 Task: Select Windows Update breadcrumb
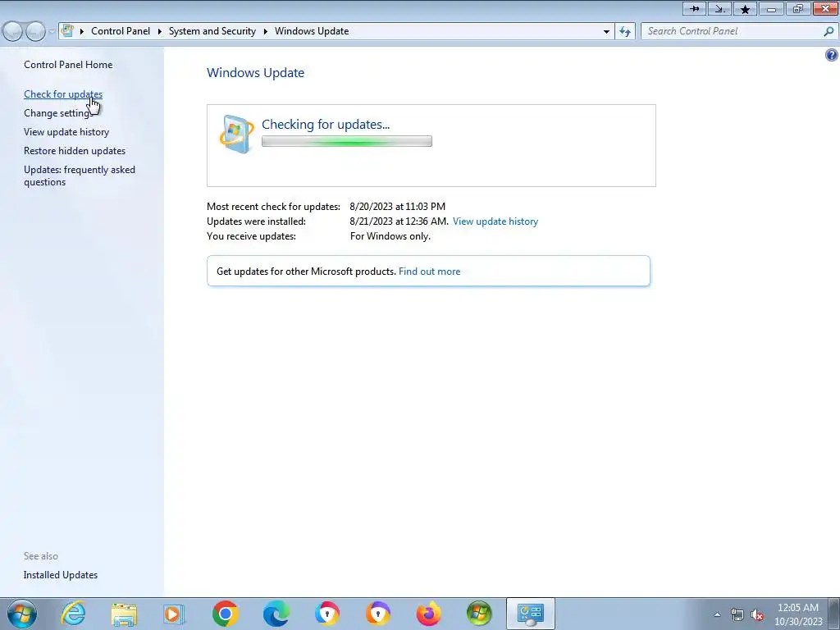(x=312, y=31)
